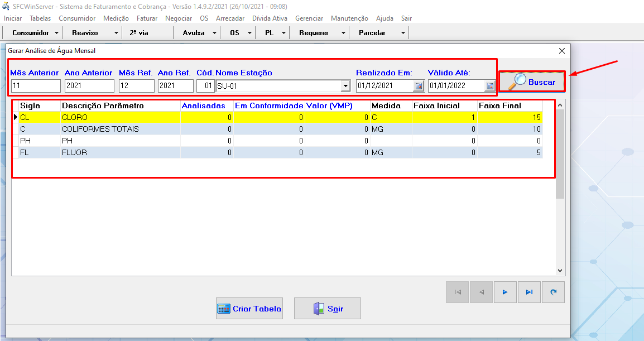Screen dimensions: 644x341
Task: Go to next record arrow
Action: 505,292
